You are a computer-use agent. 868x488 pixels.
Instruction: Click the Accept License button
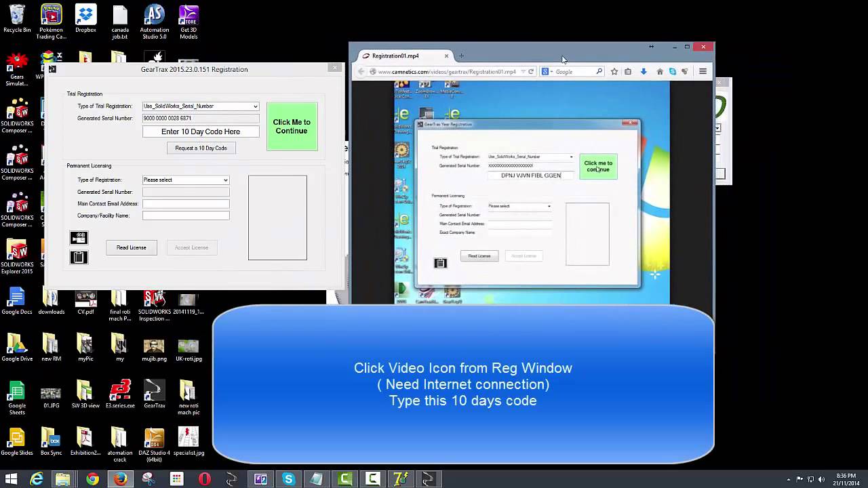pyautogui.click(x=191, y=247)
